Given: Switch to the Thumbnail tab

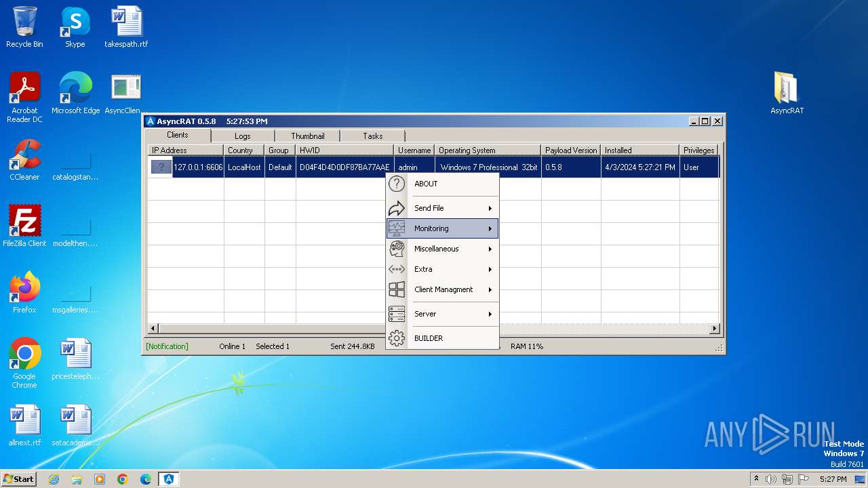Looking at the screenshot, I should 308,136.
